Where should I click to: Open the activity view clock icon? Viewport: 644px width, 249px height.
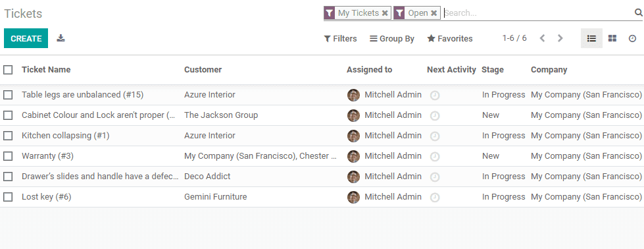coord(633,38)
